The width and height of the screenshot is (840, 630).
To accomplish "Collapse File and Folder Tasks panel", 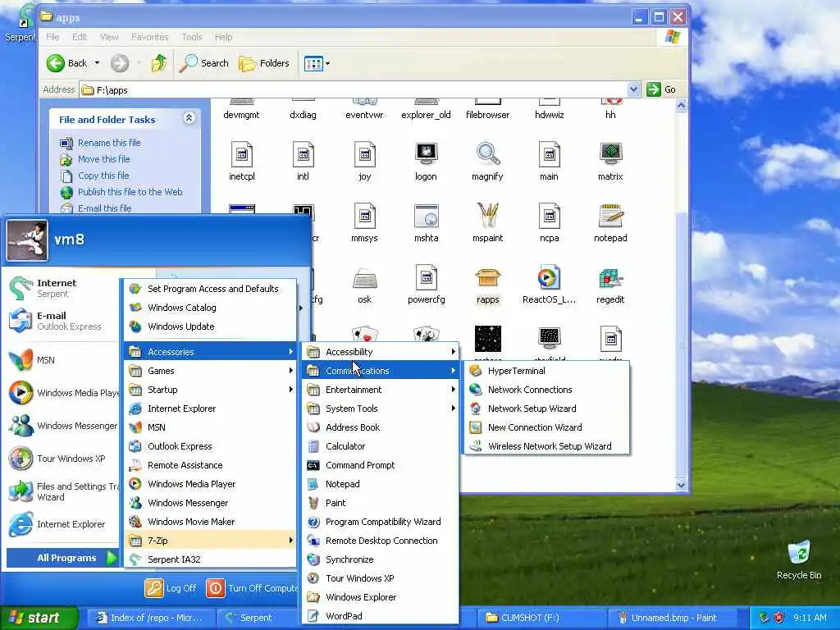I will point(189,118).
